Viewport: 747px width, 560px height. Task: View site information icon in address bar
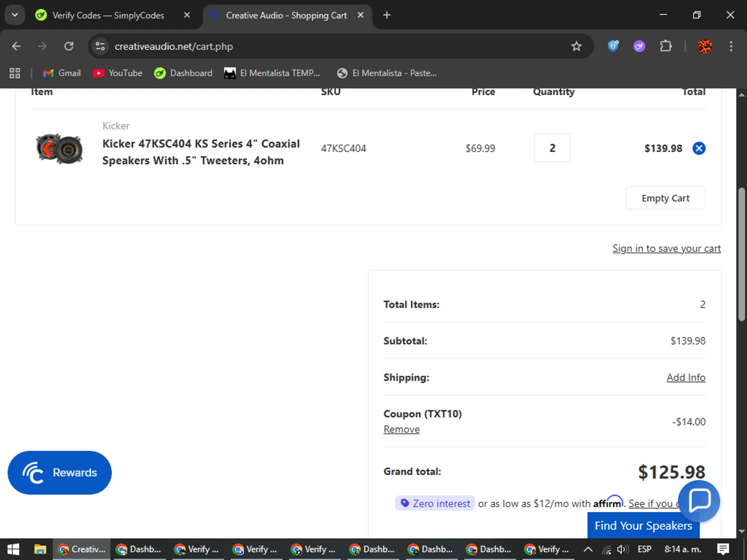[x=100, y=46]
